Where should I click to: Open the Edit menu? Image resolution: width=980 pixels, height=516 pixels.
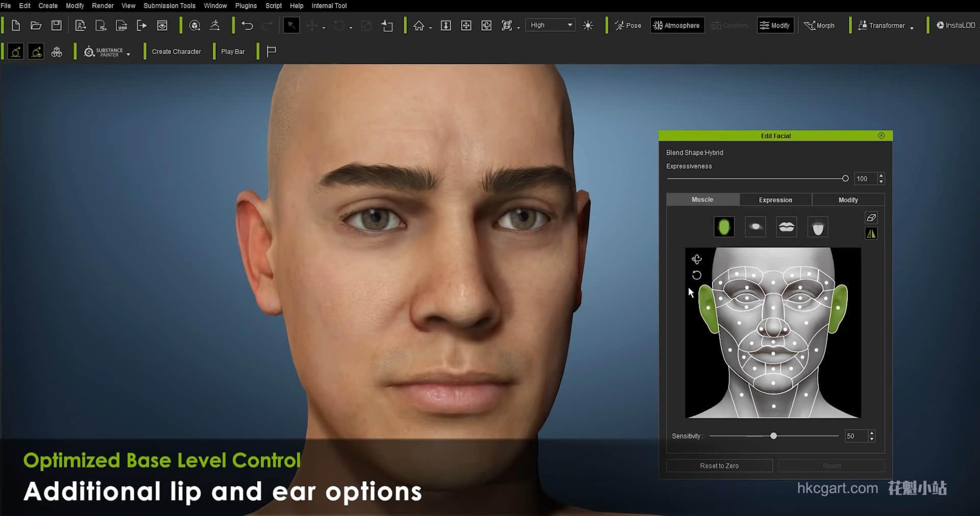coord(24,6)
